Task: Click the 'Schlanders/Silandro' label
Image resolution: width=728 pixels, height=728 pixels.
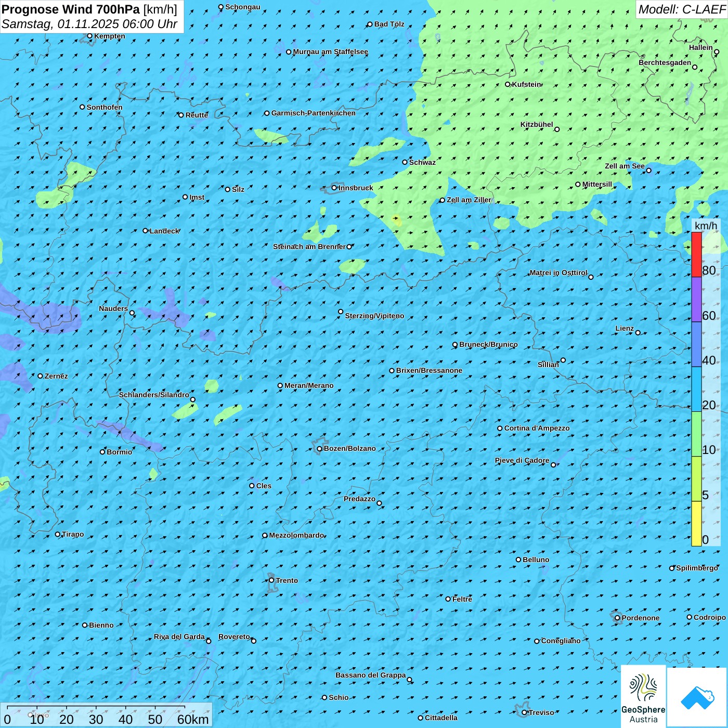Action: pos(154,395)
